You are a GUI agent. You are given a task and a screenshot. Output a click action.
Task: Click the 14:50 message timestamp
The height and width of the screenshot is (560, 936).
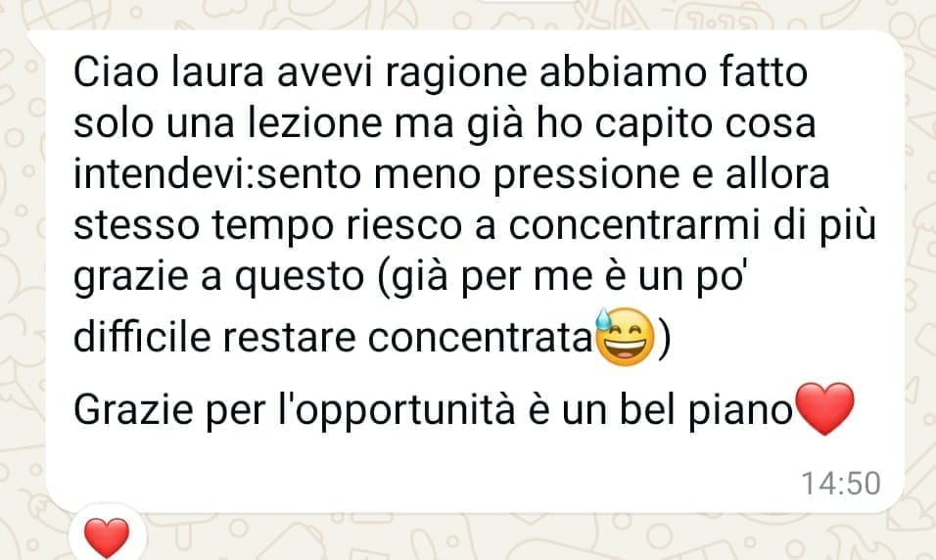(840, 483)
